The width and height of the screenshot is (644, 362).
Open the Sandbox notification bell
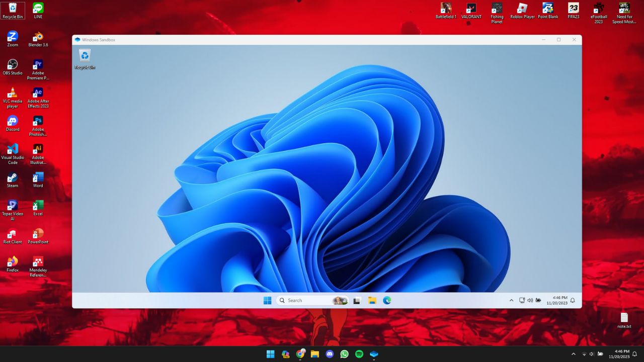click(x=573, y=301)
